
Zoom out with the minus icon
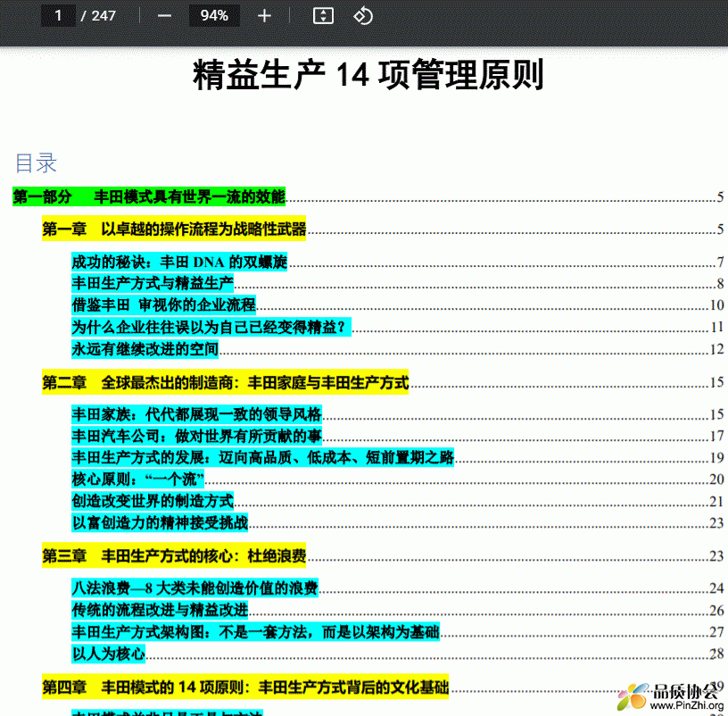click(x=164, y=16)
